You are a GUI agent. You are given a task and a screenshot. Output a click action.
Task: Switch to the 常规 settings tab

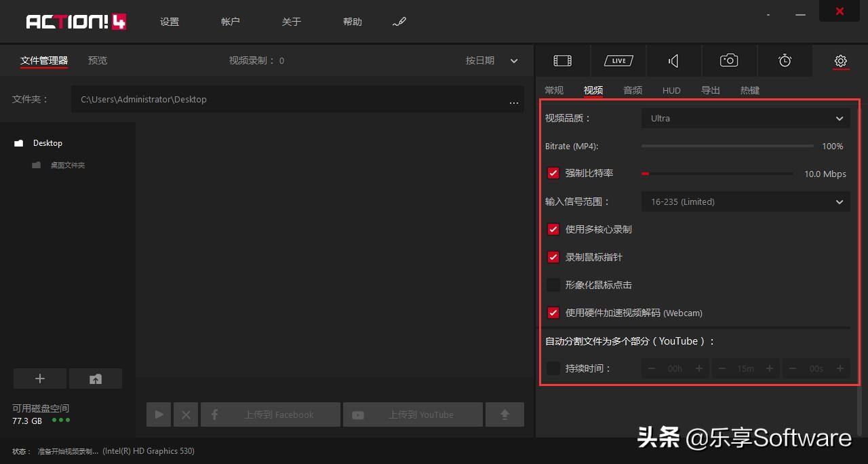point(554,90)
